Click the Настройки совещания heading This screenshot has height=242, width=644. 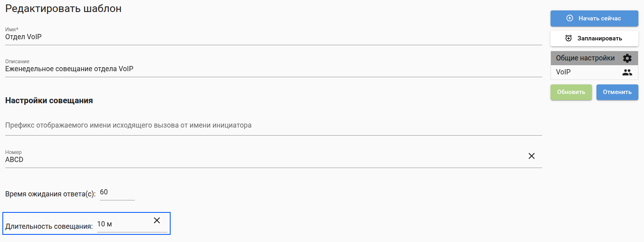pyautogui.click(x=49, y=101)
